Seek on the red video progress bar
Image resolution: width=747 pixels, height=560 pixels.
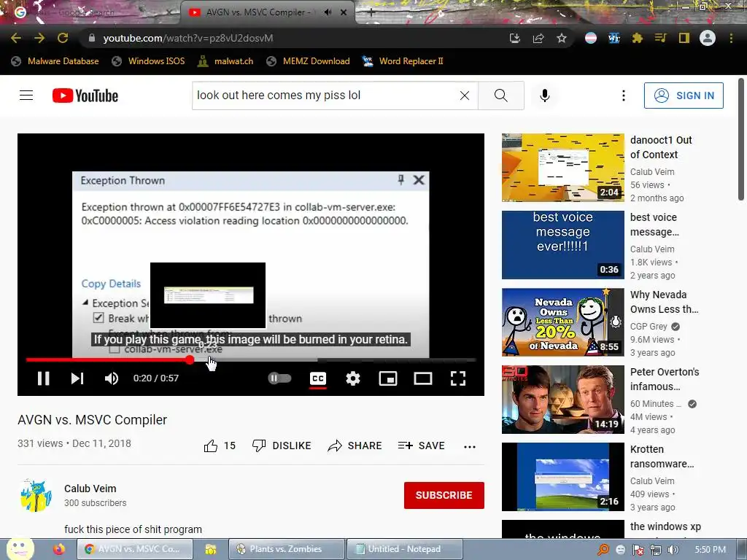(x=251, y=360)
